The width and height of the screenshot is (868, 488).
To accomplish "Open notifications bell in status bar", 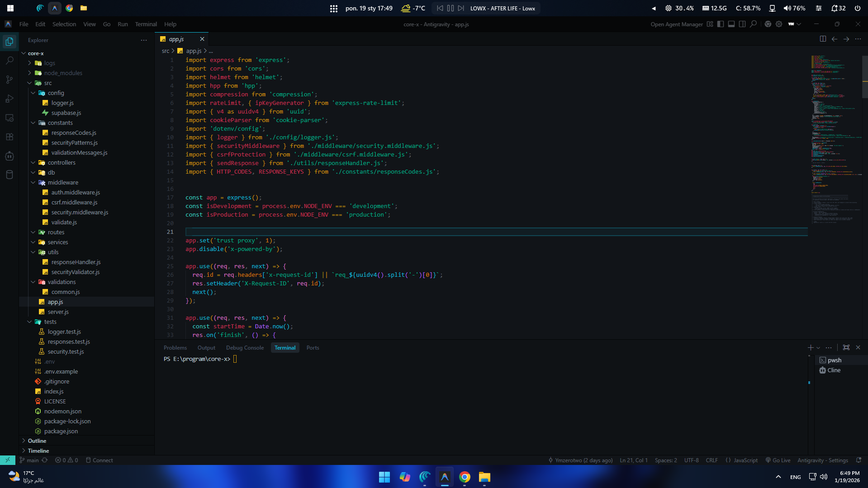I will pyautogui.click(x=859, y=460).
